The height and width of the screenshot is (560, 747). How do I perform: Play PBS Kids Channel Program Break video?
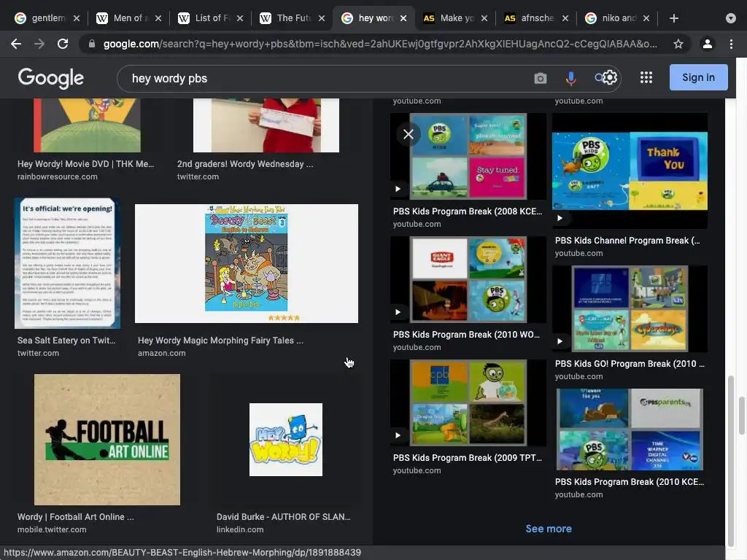[560, 218]
